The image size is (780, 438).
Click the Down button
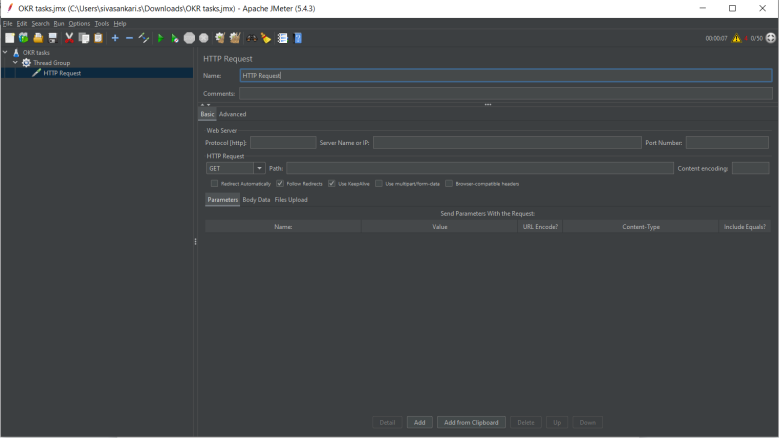(587, 423)
